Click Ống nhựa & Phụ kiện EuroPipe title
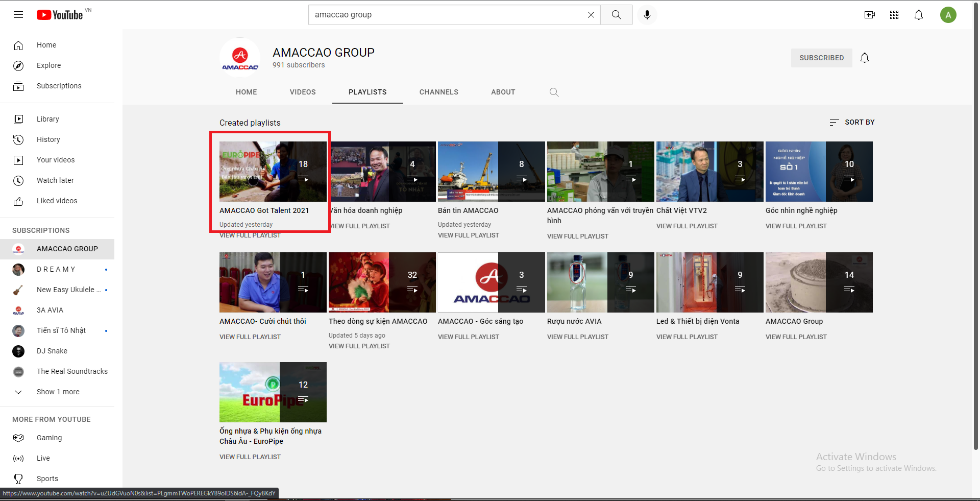The width and height of the screenshot is (980, 501). pos(271,436)
